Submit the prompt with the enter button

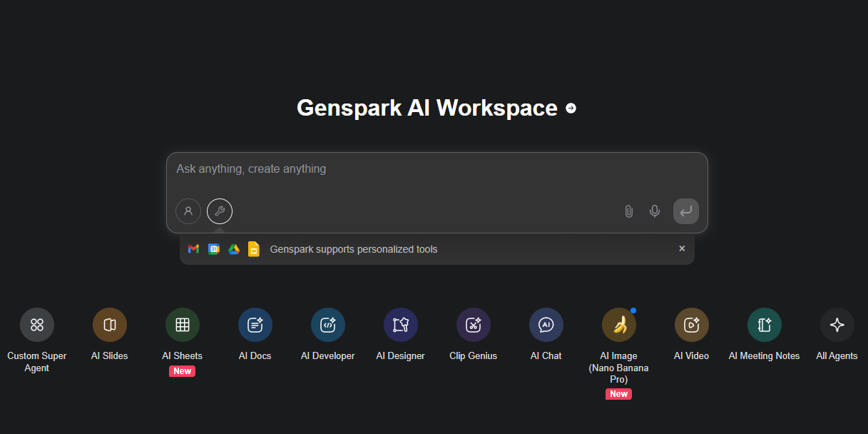[686, 211]
